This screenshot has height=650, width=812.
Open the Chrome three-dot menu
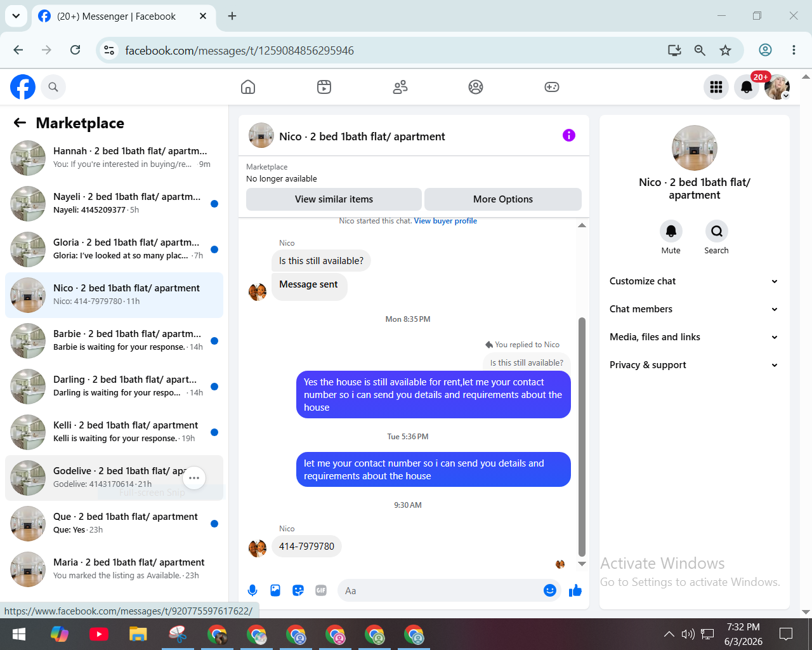click(x=794, y=50)
